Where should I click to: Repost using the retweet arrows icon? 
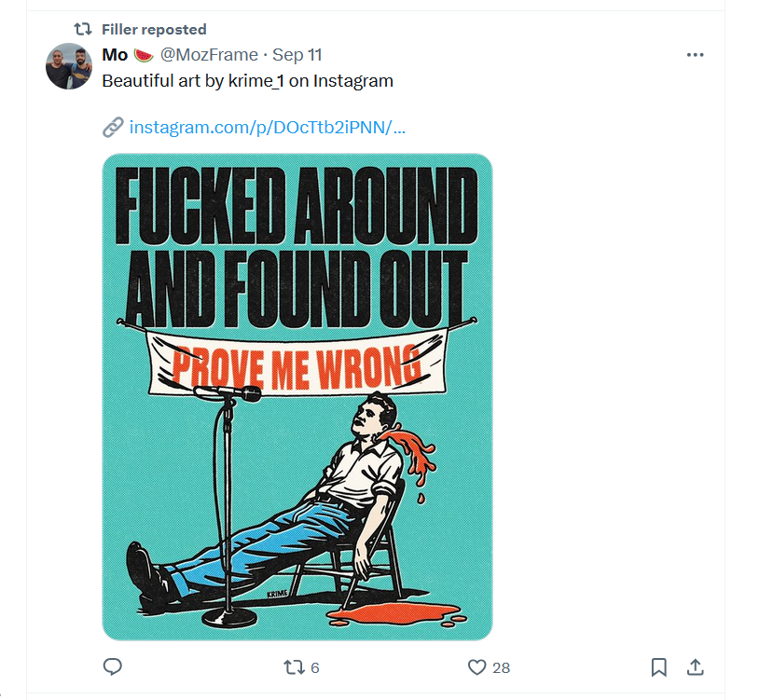294,667
